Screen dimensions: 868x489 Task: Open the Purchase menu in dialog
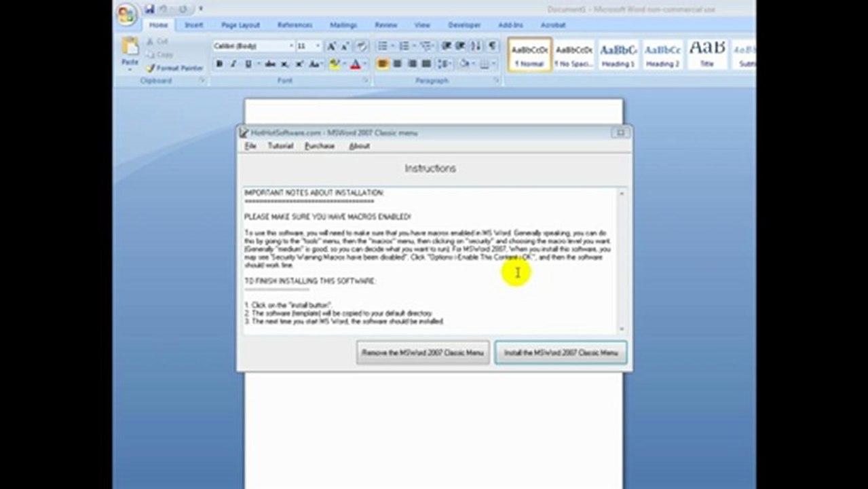[320, 146]
